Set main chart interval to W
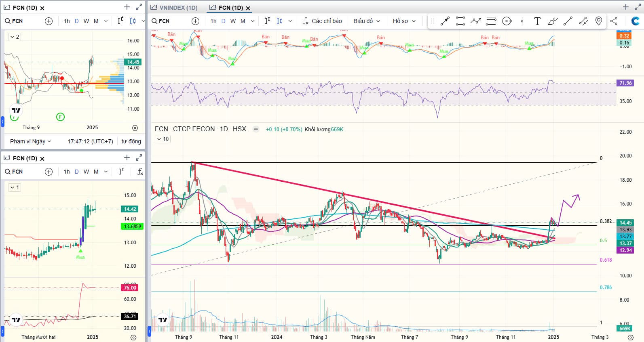This screenshot has height=342, width=644. point(233,21)
